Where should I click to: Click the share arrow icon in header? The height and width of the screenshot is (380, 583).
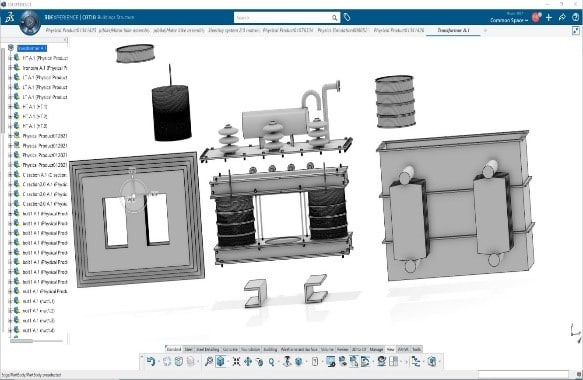[562, 17]
